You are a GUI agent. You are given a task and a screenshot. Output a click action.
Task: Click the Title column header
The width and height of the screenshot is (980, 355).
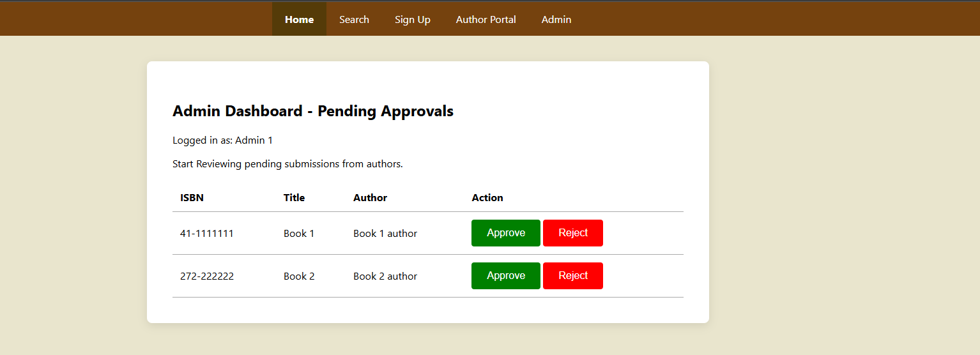coord(294,198)
